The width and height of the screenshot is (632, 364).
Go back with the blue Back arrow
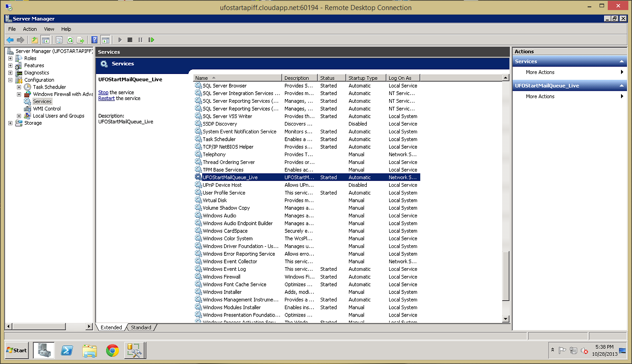tap(10, 40)
